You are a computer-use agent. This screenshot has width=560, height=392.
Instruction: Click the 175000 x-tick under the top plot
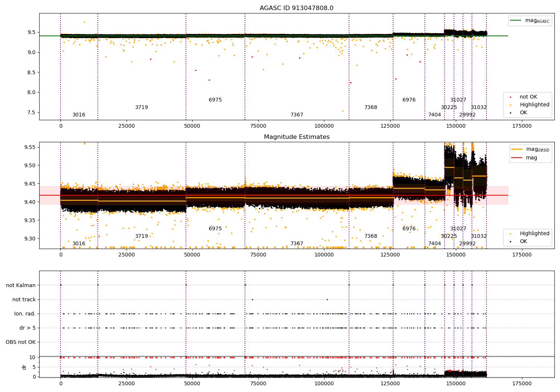[x=522, y=126]
